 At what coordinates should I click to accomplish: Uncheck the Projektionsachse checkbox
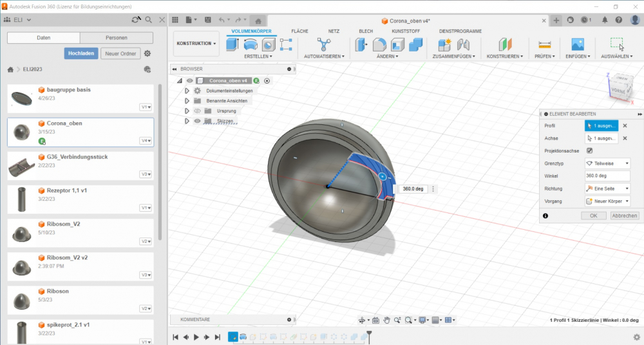(x=589, y=151)
